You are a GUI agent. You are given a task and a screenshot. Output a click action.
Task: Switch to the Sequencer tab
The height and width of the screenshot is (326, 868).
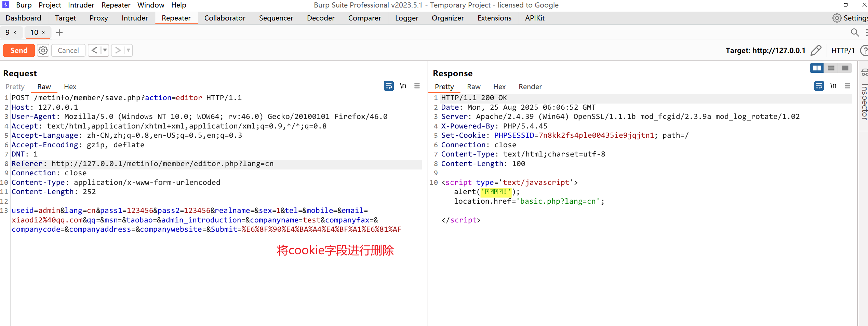276,18
